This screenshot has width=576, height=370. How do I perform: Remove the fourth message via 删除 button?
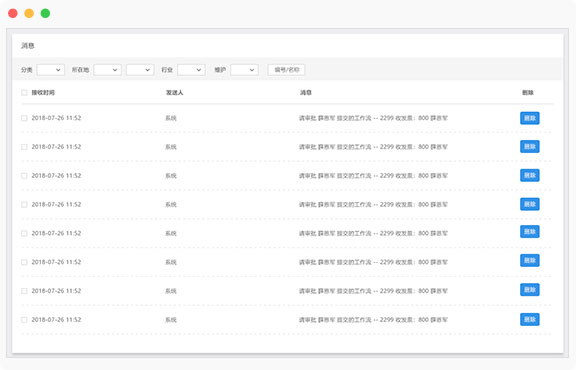click(530, 204)
